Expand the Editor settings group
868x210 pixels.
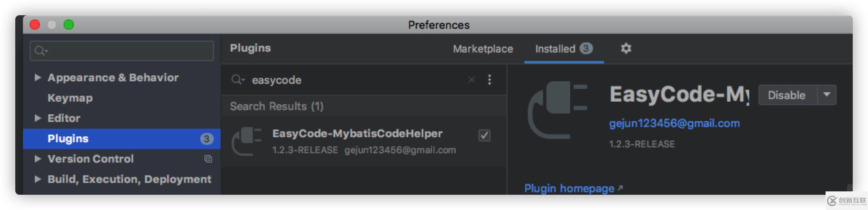tap(38, 118)
